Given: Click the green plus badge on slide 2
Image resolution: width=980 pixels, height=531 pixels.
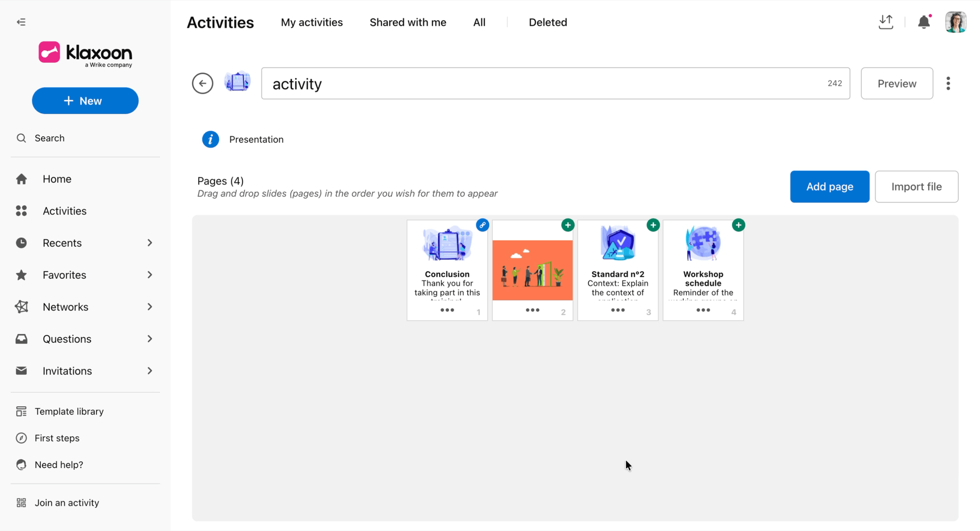Looking at the screenshot, I should (568, 225).
